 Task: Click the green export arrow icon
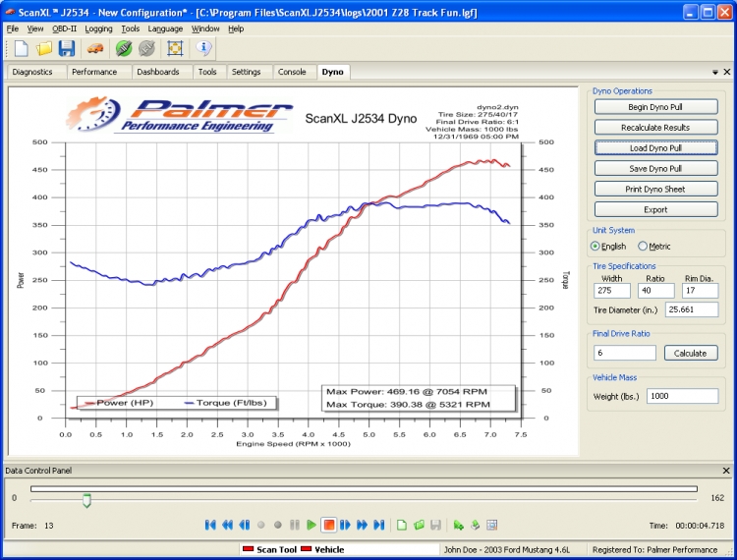[458, 526]
